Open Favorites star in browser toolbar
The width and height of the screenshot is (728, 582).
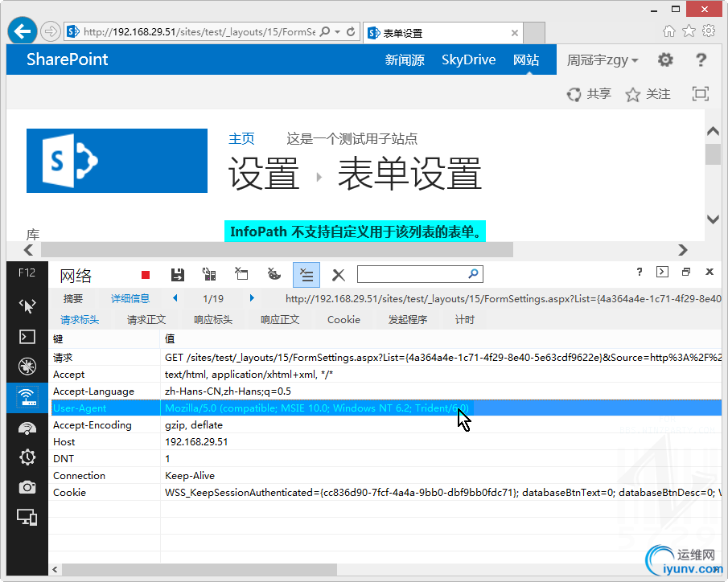click(689, 31)
